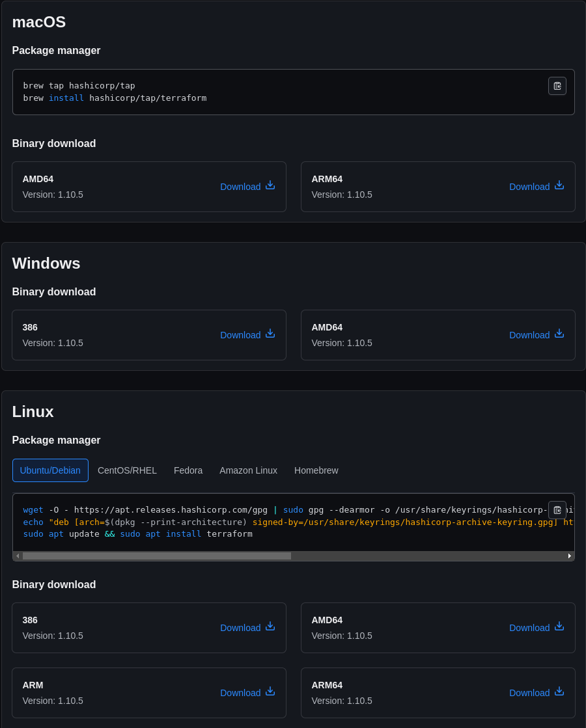The image size is (586, 728).
Task: Click the 'brew install hashicorp/tap/terraform' line
Action: click(x=115, y=98)
